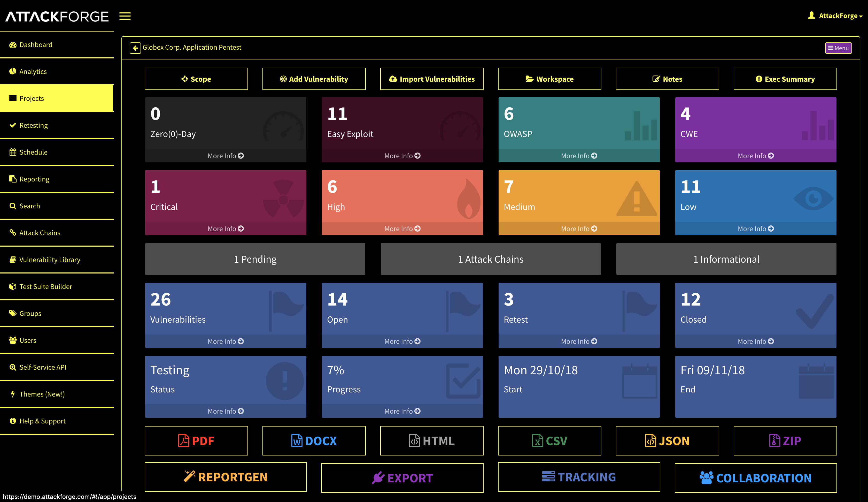Click More Info on Retest card
Viewport: 868px width, 502px height.
[x=579, y=341]
